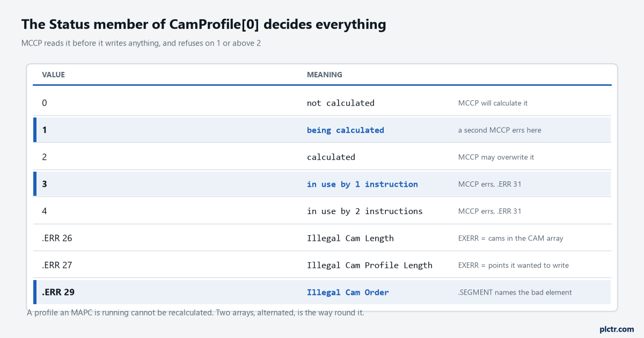Viewport: 644px width, 338px height.
Task: Select the value 2 cell
Action: click(x=45, y=157)
